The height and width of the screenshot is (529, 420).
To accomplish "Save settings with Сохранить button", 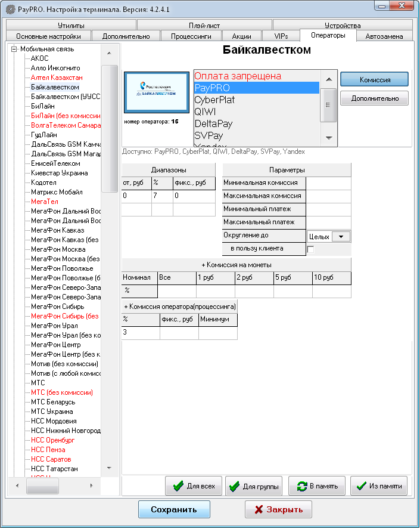I will pos(174,509).
